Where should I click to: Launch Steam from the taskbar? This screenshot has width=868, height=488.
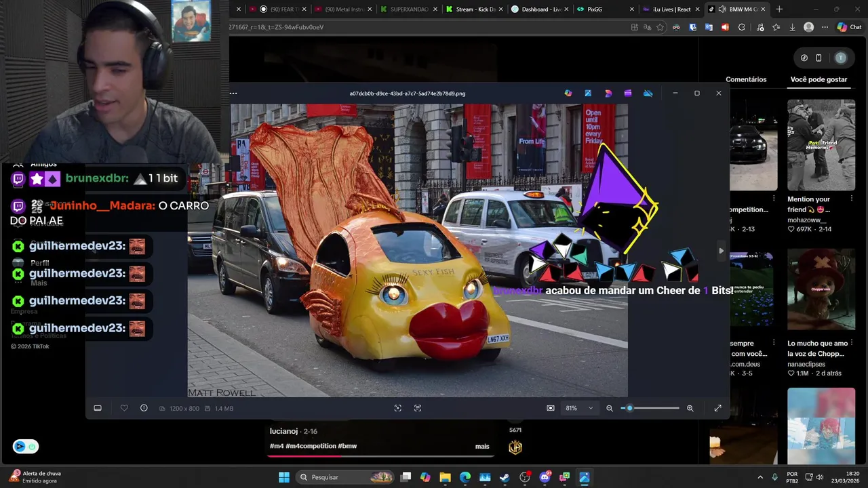point(505,477)
